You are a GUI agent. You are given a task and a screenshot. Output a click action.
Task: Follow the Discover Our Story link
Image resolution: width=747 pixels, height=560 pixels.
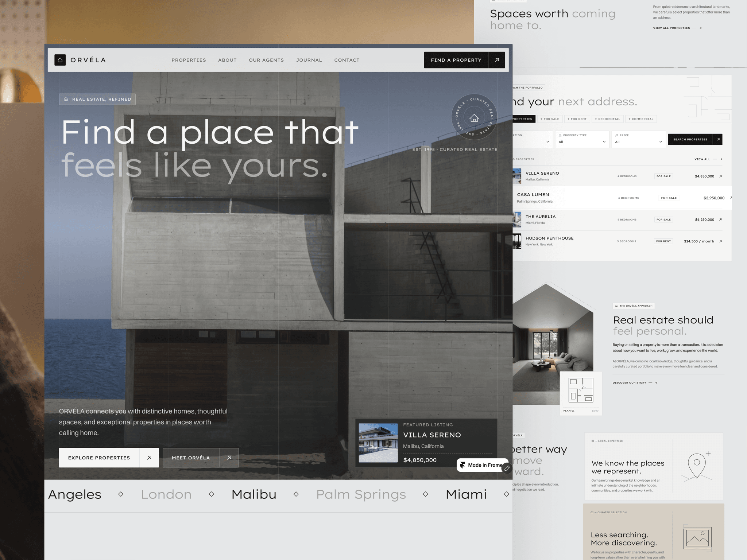[x=635, y=382]
